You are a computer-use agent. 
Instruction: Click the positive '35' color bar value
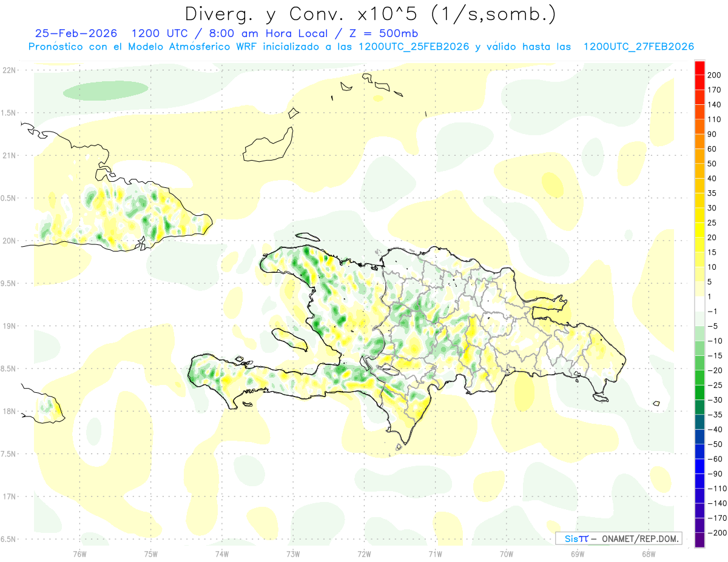click(x=712, y=193)
